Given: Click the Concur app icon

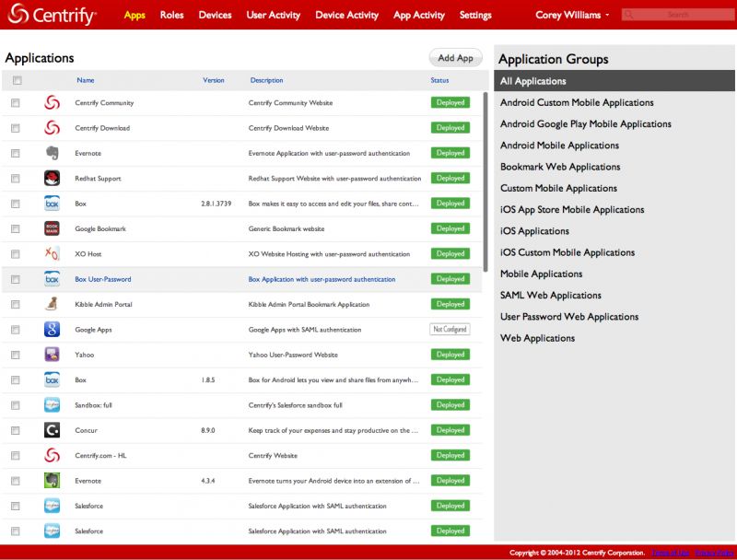Looking at the screenshot, I should (53, 429).
